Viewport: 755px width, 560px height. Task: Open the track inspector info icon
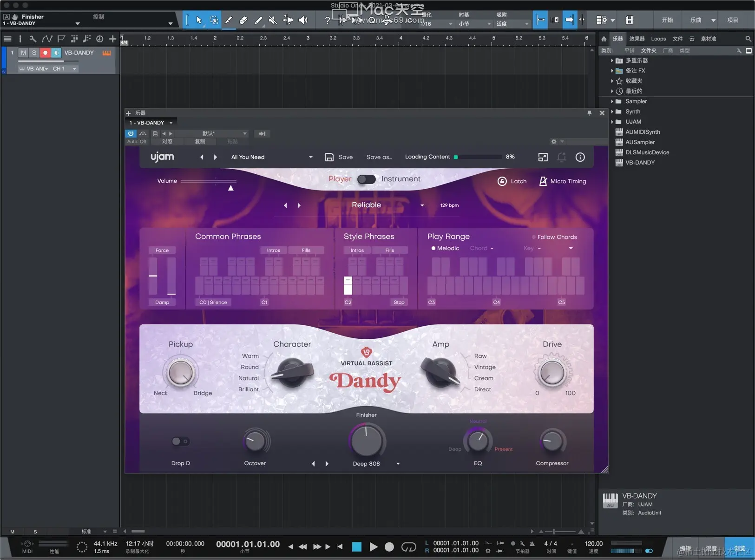point(20,39)
